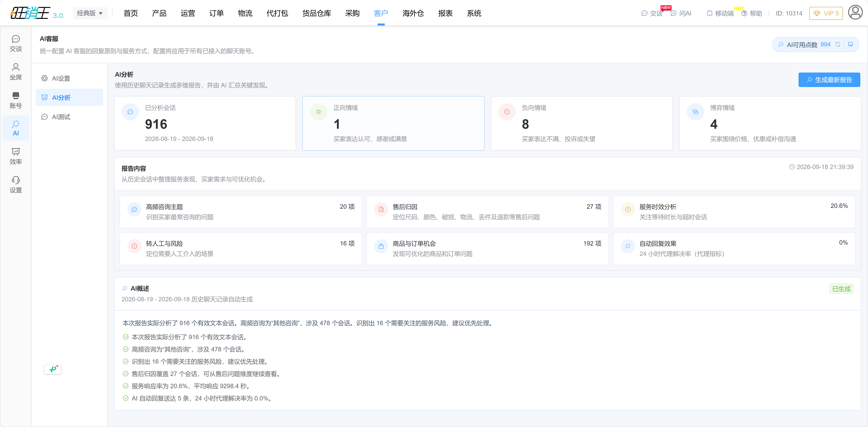
Task: Open the 客户 menu
Action: click(x=381, y=13)
